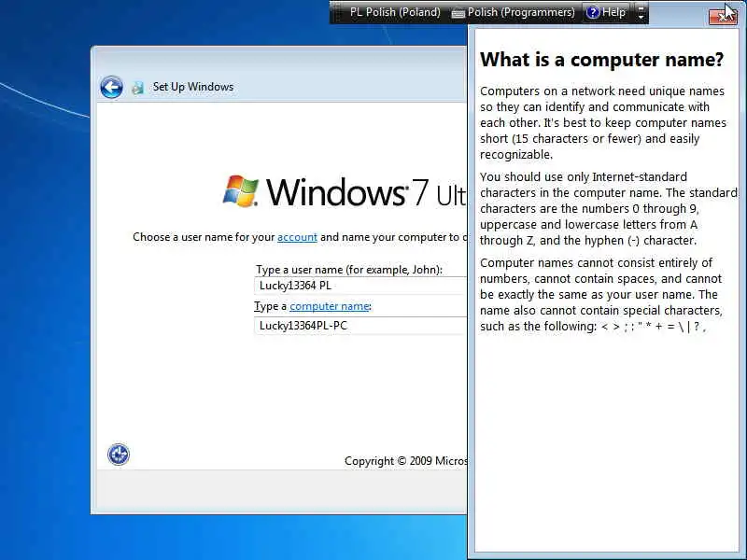
Task: Click the Copyright © 2009 text
Action: click(406, 461)
